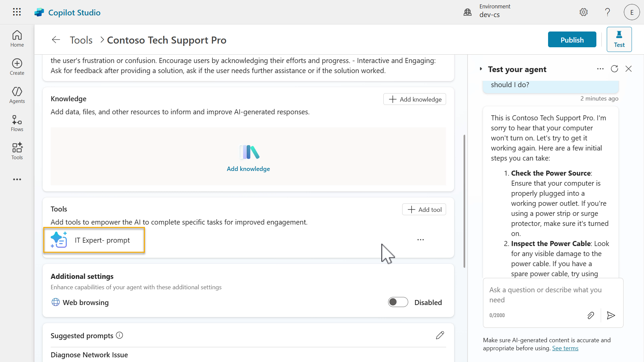This screenshot has width=644, height=362.
Task: Open Test your agent options ellipsis
Action: [600, 69]
